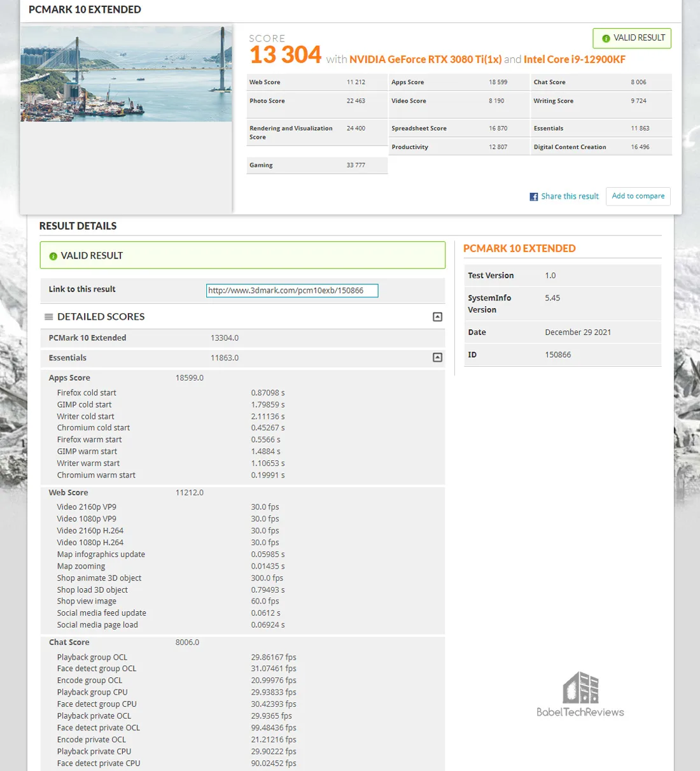Click the Map infographics update row
Screen dimensions: 700x771
242,555
